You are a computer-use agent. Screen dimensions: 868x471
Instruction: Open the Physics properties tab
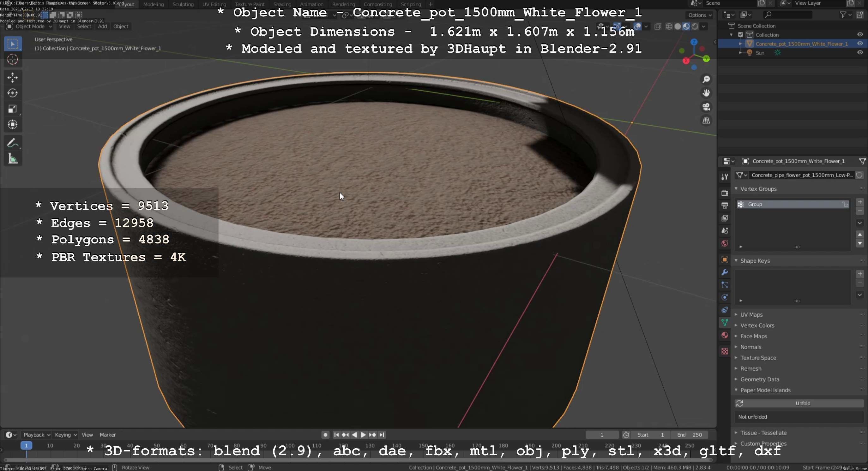pyautogui.click(x=725, y=297)
